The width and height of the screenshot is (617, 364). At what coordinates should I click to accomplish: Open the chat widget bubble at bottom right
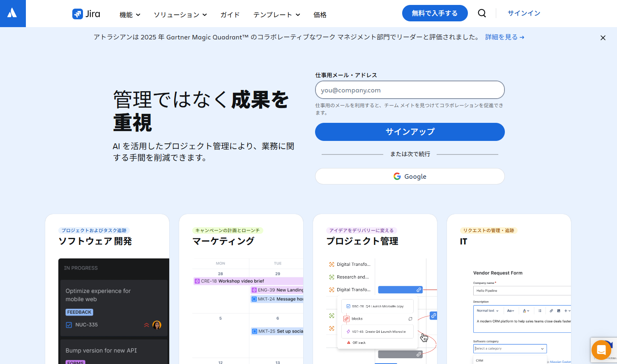[x=601, y=350]
